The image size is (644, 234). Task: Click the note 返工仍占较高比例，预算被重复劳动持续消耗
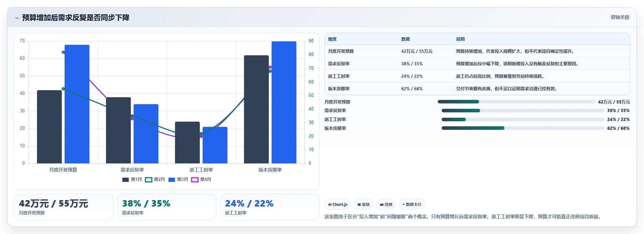pos(500,76)
